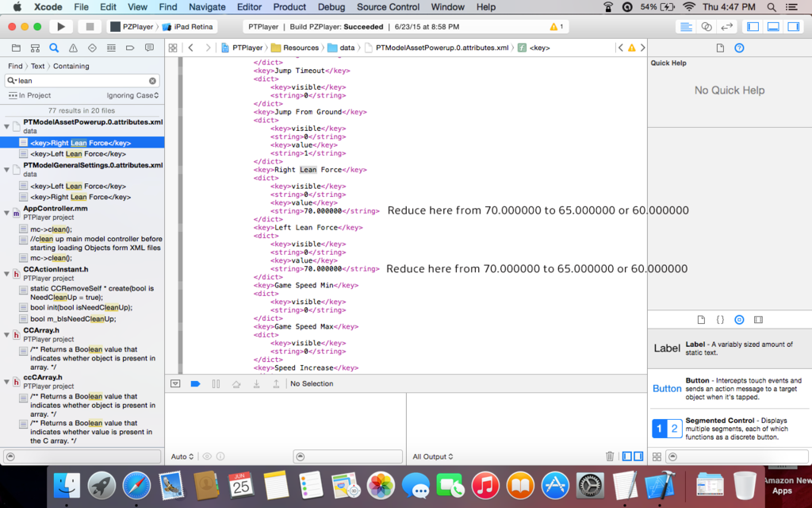Show the Object library
Image resolution: width=812 pixels, height=508 pixels.
tap(740, 319)
